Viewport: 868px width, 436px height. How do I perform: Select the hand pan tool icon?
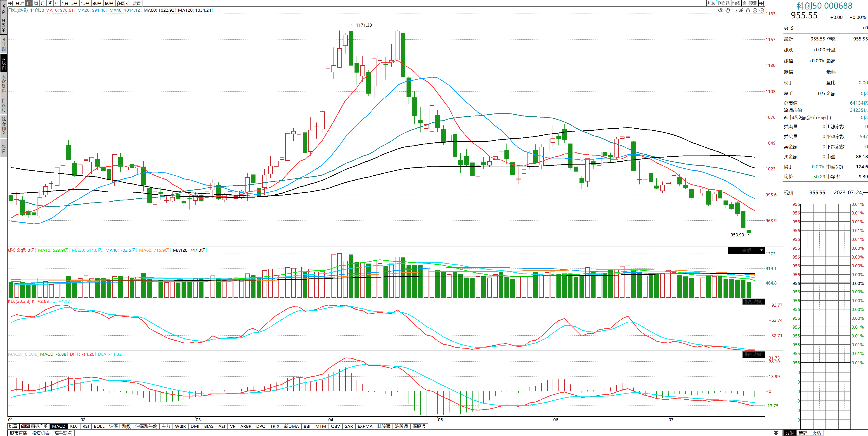coord(728,10)
